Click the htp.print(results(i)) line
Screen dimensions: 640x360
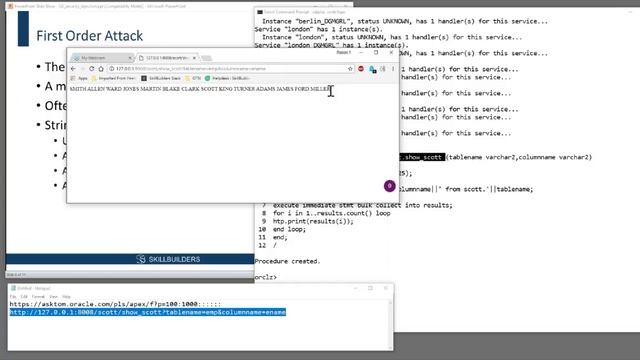(313, 221)
